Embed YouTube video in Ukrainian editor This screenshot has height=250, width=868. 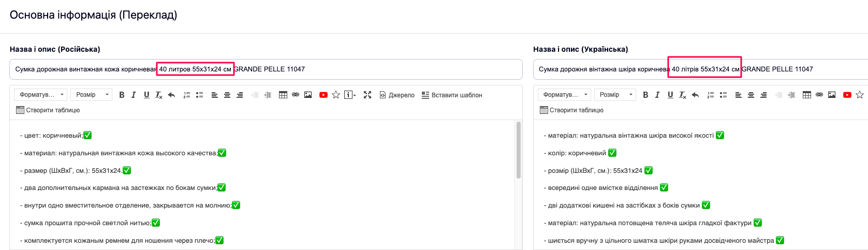[x=847, y=95]
